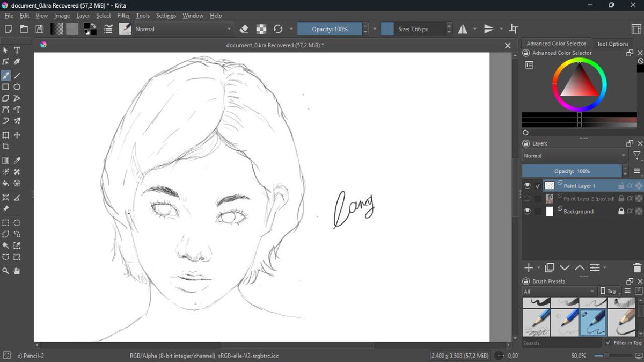Pick the Crop tool
This screenshot has height=362, width=644.
point(6,147)
